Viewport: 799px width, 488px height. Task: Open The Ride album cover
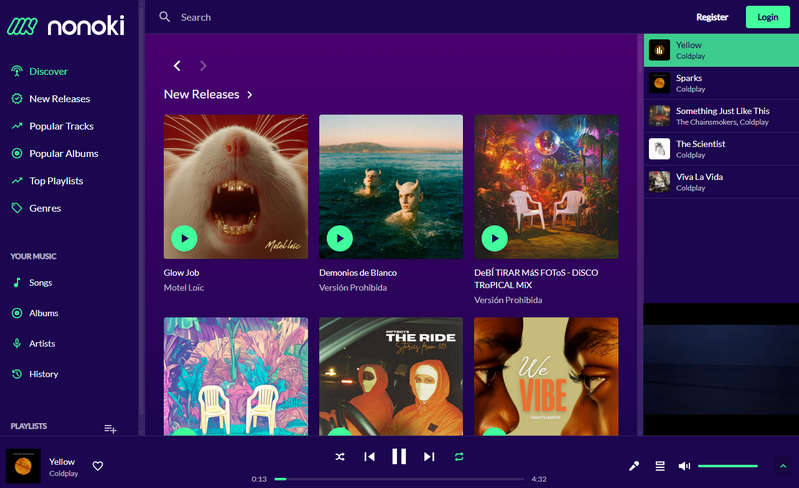point(391,376)
